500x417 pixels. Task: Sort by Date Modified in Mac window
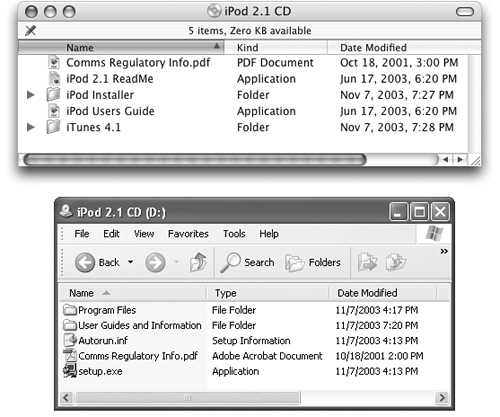point(404,47)
